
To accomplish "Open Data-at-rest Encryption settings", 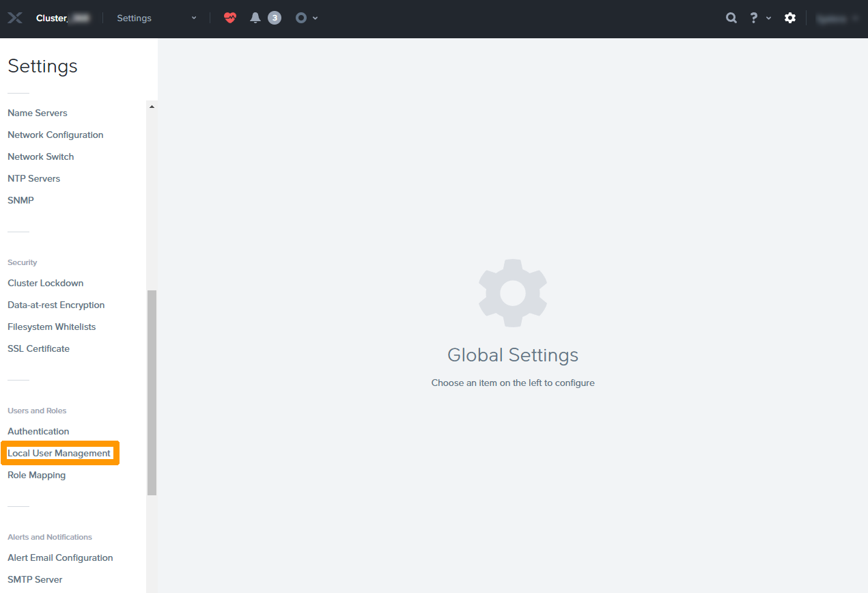I will point(56,305).
